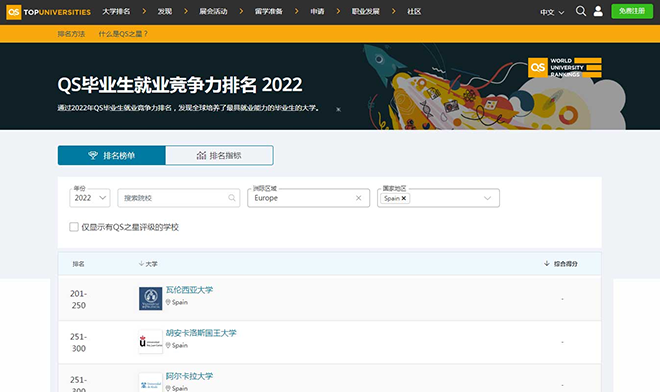This screenshot has width=660, height=392.
Task: Click the 排名 column header
Action: [x=78, y=264]
